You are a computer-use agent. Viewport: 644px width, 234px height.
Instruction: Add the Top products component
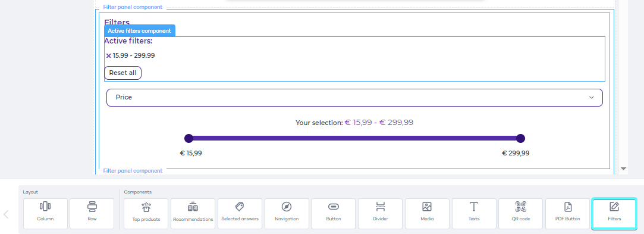point(146,214)
